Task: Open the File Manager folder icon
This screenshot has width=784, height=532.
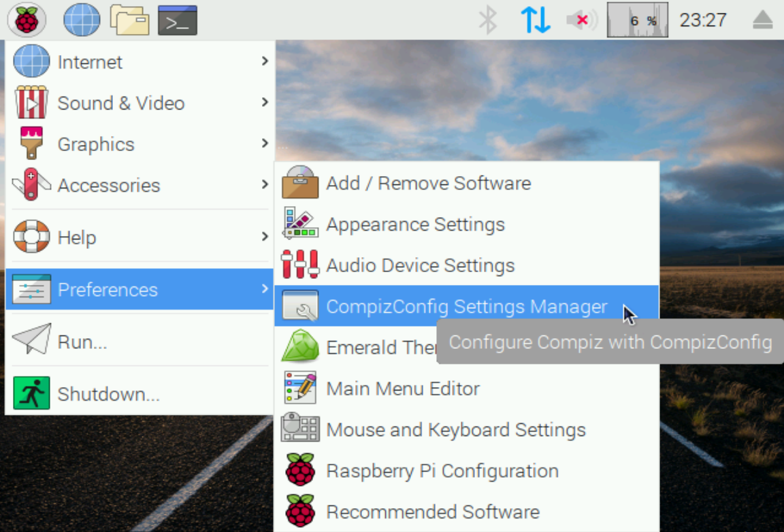Action: click(x=129, y=20)
